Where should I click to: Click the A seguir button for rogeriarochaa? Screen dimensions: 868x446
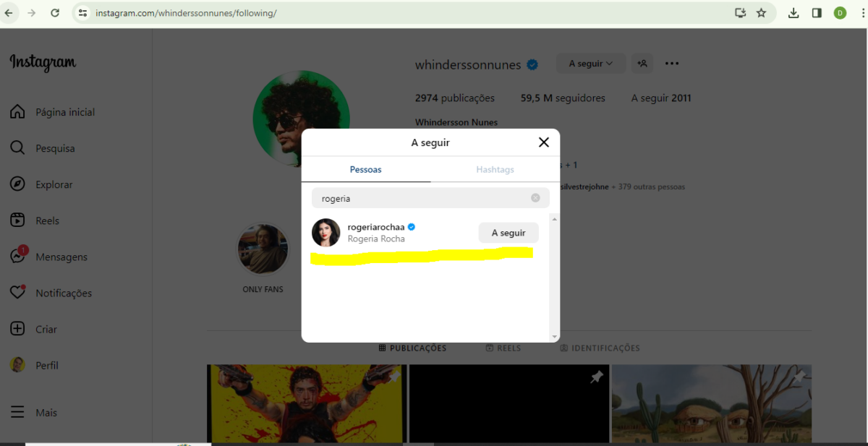coord(509,233)
